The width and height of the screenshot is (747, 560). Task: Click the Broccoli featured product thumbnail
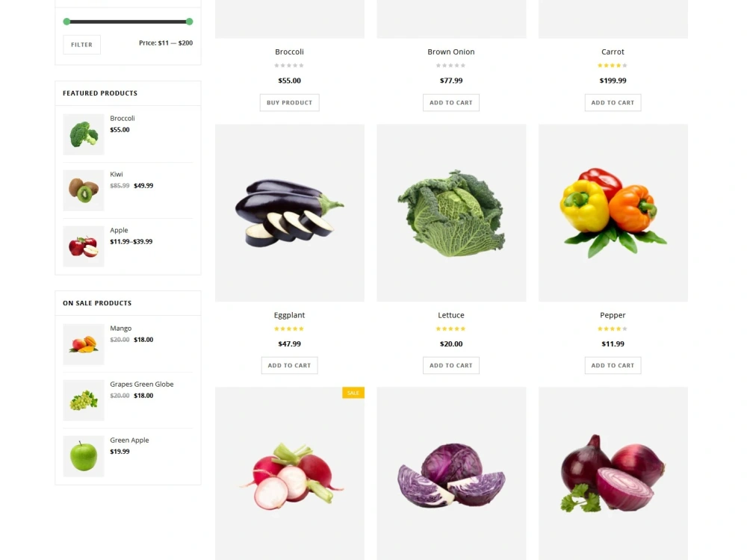coord(84,134)
